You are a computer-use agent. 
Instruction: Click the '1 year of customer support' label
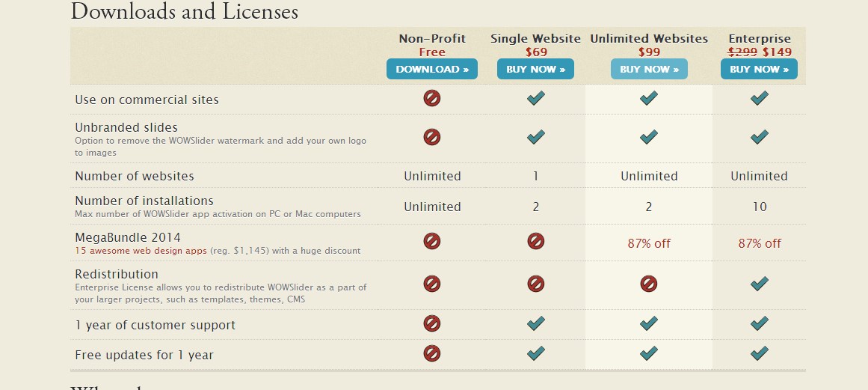(x=155, y=325)
